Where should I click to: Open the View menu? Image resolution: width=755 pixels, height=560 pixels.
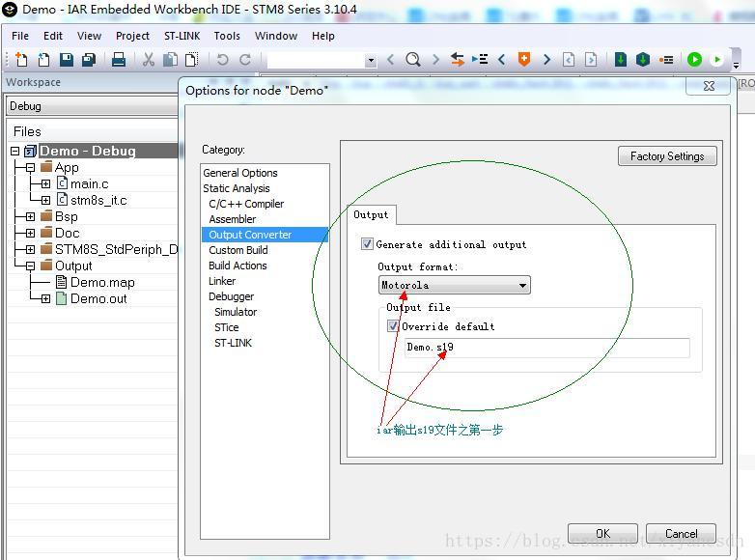[x=89, y=36]
